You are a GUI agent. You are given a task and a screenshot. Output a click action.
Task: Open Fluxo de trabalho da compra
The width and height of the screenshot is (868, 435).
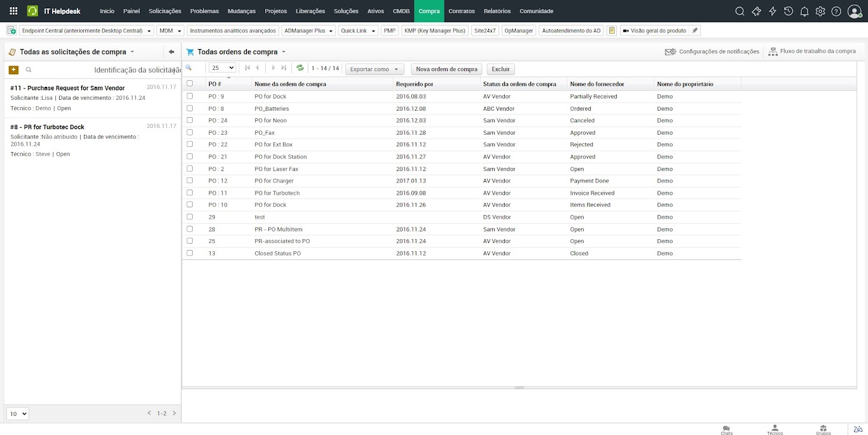(812, 52)
